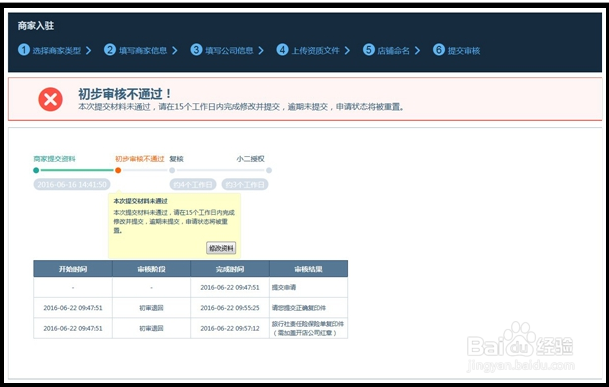Click chevron after 填写商家信息

pyautogui.click(x=174, y=51)
